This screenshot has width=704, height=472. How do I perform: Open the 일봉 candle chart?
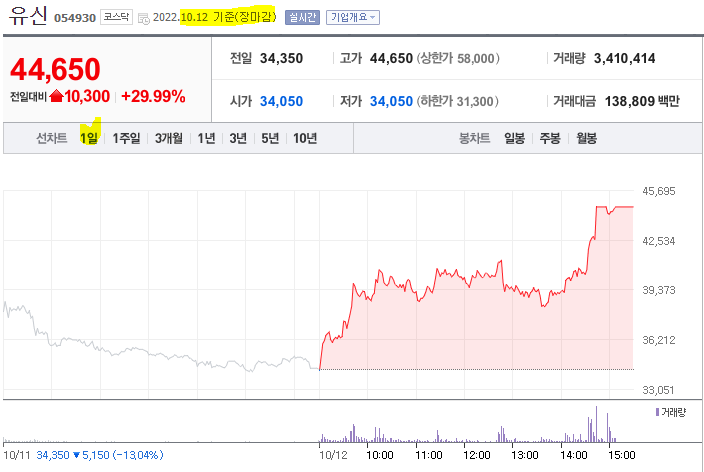click(x=514, y=138)
